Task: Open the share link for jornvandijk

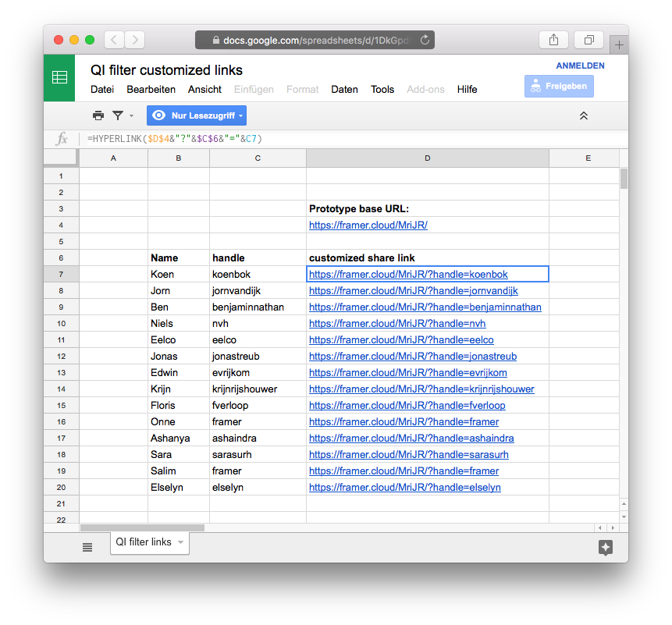Action: click(413, 291)
